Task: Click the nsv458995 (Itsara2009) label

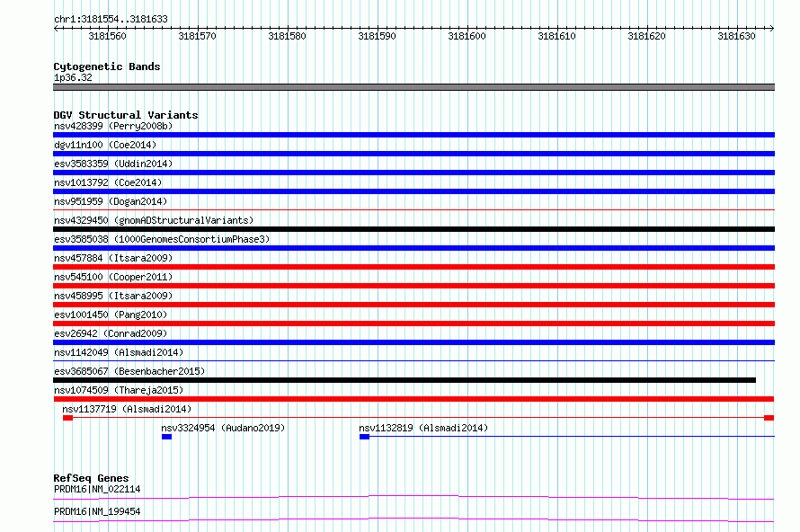Action: (113, 296)
